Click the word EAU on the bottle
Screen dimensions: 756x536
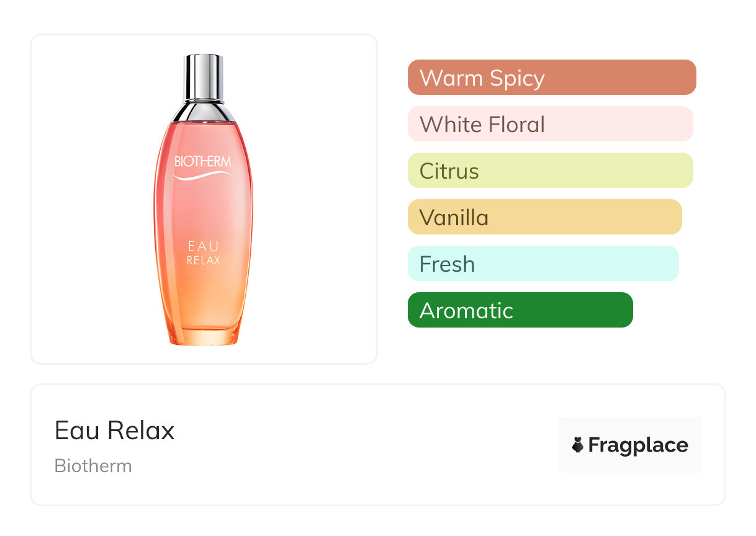[x=204, y=246]
